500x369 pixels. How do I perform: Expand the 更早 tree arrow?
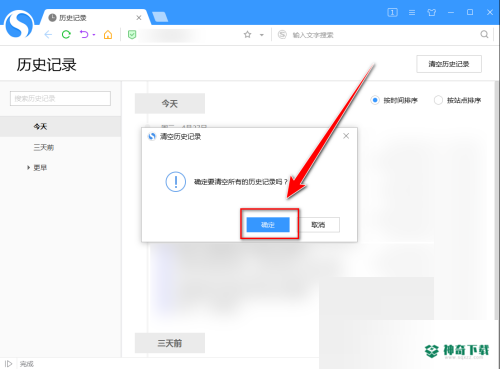tap(28, 168)
